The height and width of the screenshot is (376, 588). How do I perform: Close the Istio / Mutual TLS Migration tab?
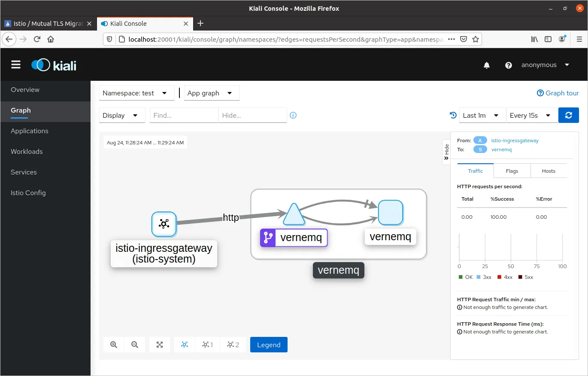89,24
